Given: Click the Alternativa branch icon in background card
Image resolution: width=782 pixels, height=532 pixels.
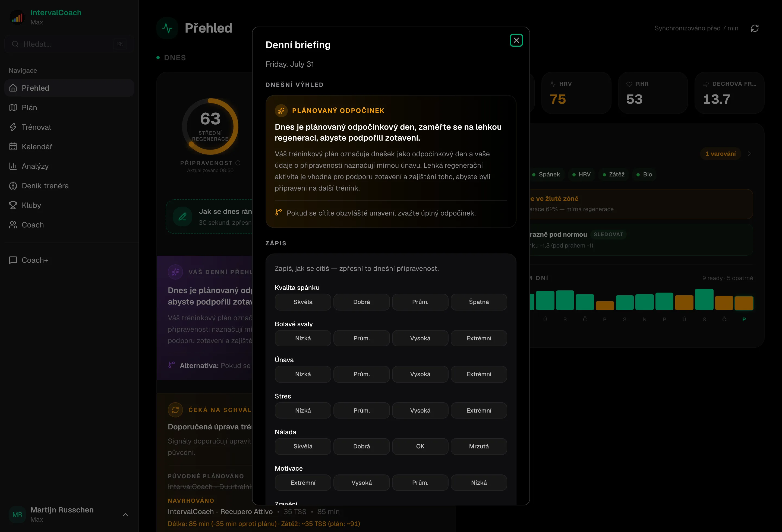Looking at the screenshot, I should 172,365.
